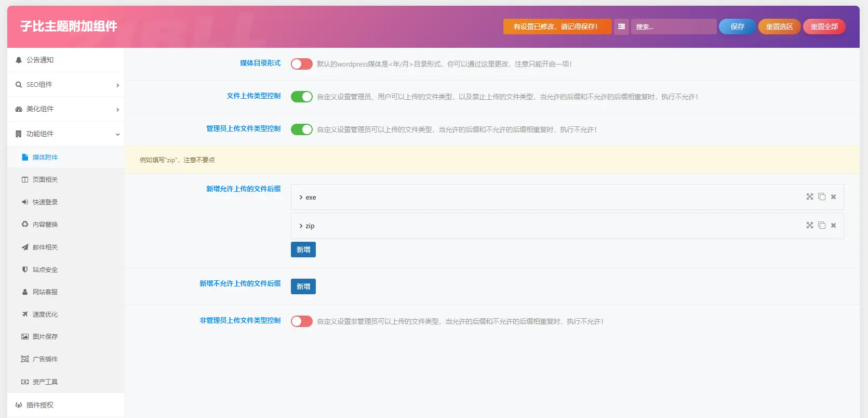Open the 资产工具 submenu item
The width and height of the screenshot is (868, 418).
[65, 382]
